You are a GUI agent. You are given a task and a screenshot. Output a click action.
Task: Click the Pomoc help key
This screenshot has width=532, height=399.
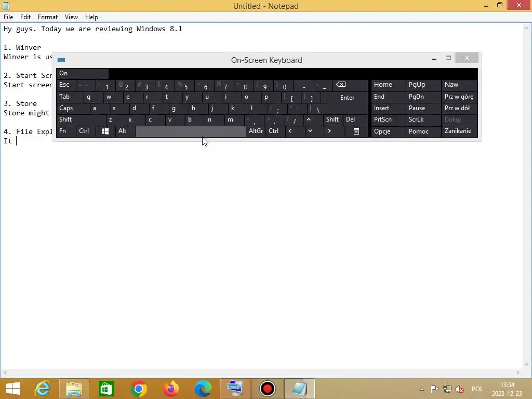point(423,131)
